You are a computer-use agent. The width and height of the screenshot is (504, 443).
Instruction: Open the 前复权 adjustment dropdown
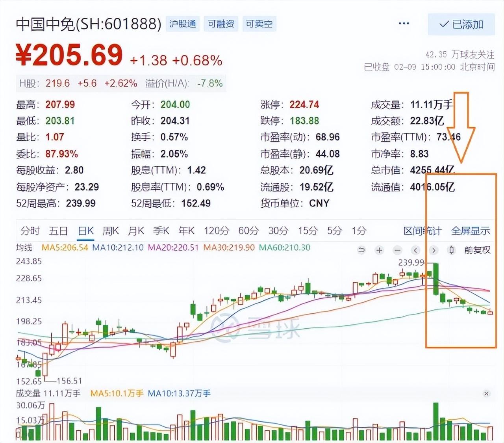coord(477,250)
